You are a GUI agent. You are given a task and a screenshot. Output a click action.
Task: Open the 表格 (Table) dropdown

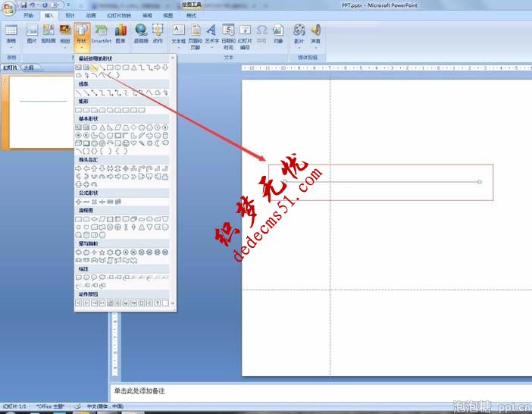pos(11,33)
